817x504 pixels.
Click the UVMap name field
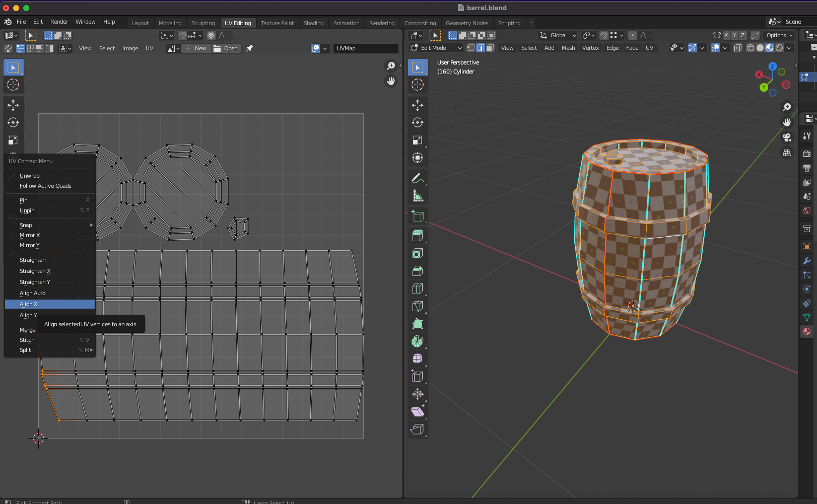[x=365, y=48]
